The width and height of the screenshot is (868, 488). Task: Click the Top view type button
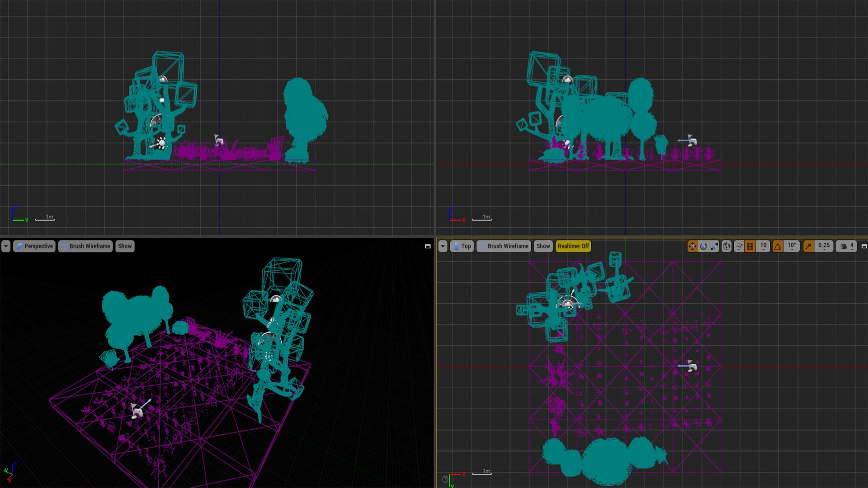coord(462,246)
